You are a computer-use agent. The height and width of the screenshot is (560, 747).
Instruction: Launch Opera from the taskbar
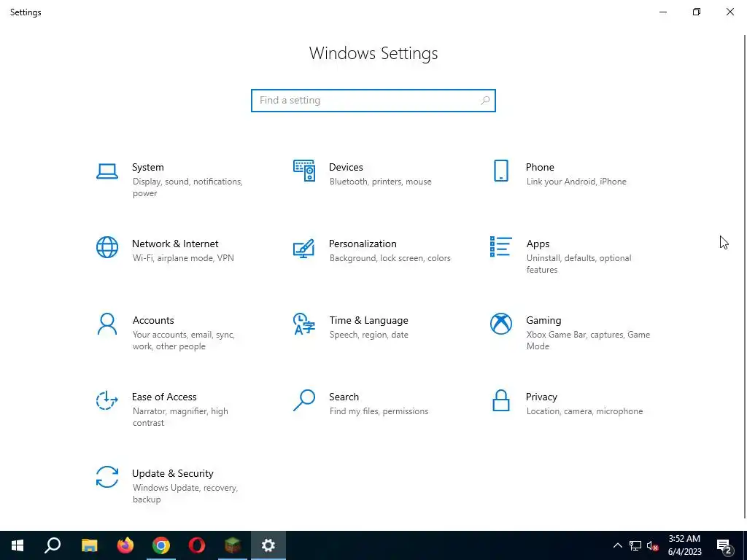coord(197,545)
